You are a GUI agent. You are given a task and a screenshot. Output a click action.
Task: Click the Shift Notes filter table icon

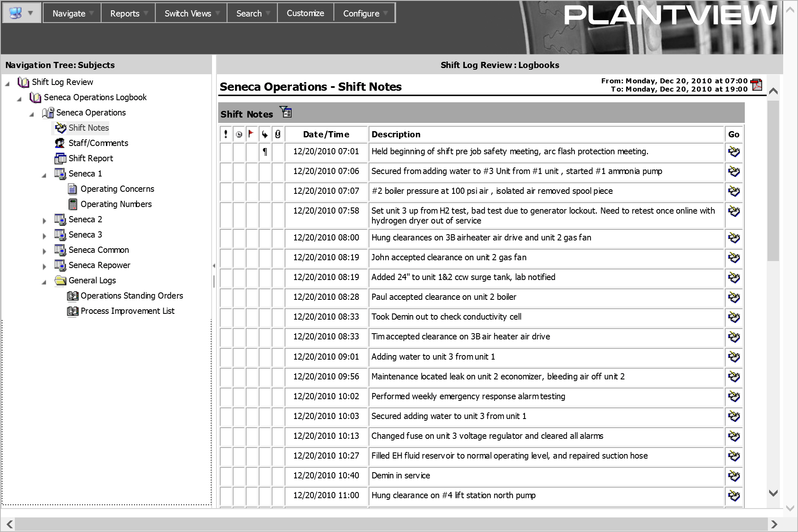tap(286, 112)
